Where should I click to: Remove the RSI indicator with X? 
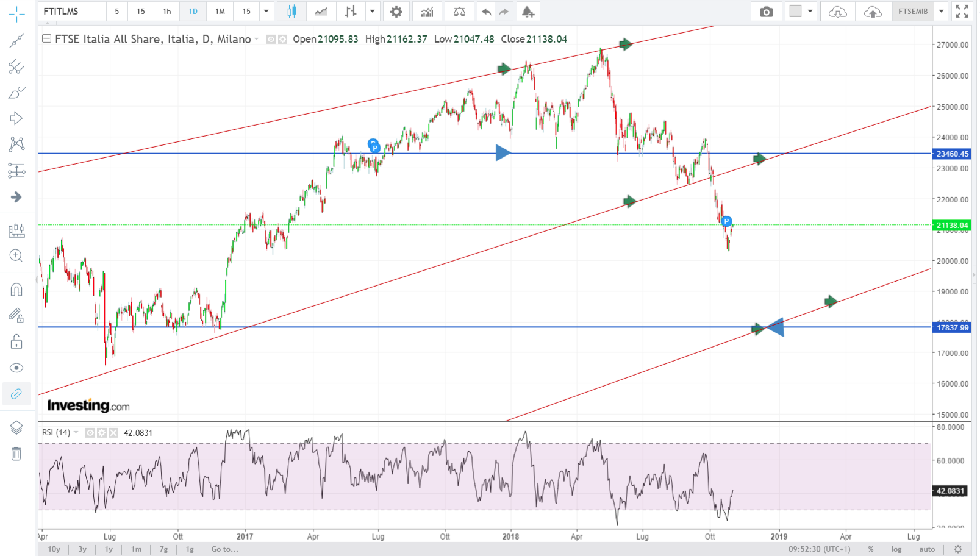click(113, 433)
